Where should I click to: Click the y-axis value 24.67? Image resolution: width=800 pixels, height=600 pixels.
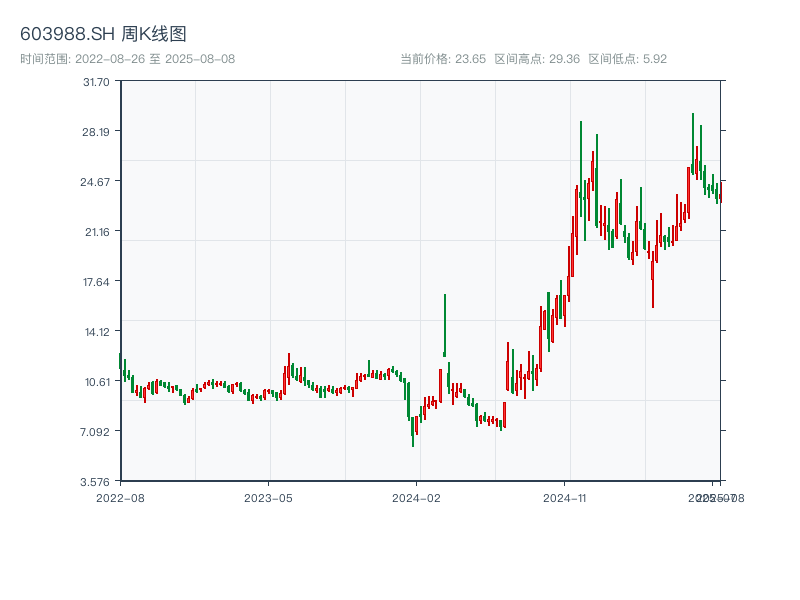(95, 182)
